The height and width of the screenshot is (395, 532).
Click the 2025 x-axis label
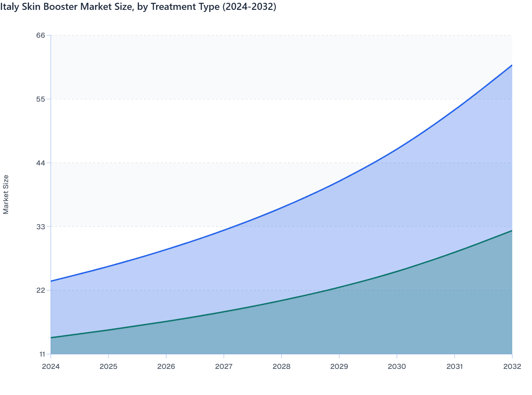109,367
